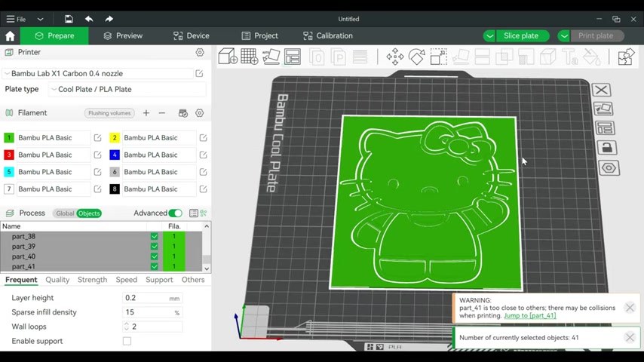
Task: Select the Move tool icon
Action: (394, 57)
